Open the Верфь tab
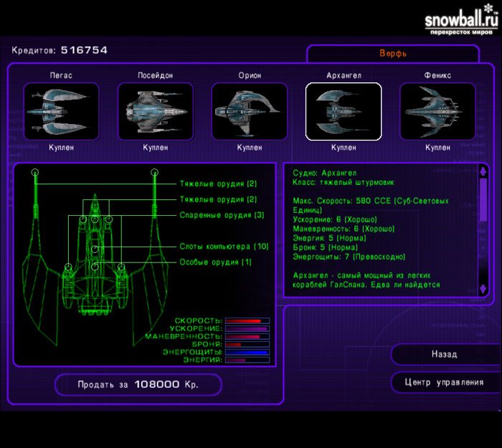This screenshot has width=502, height=448. pos(392,54)
